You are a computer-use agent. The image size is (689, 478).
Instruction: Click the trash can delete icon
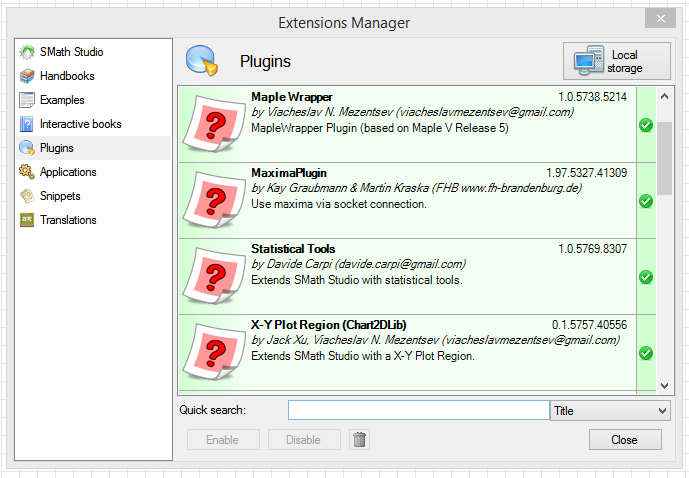tap(360, 440)
